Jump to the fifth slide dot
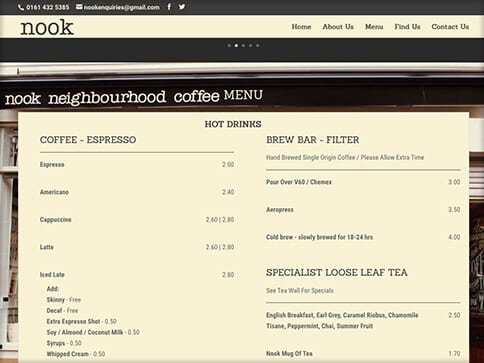The width and height of the screenshot is (484, 363). (258, 46)
